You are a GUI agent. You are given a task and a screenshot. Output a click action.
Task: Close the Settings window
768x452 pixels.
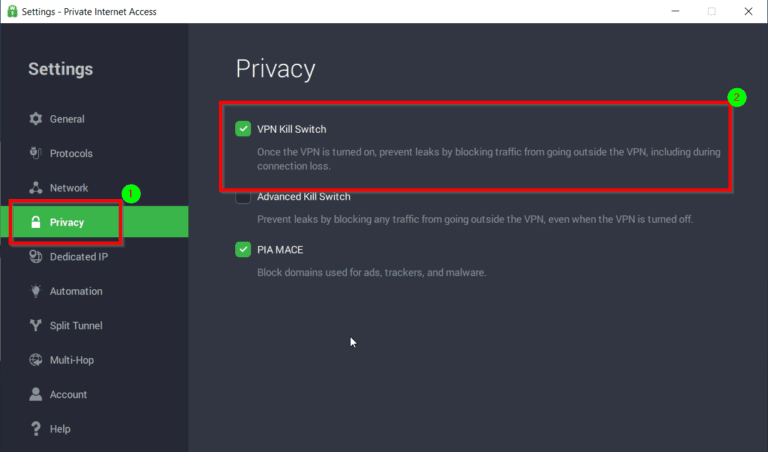point(745,11)
